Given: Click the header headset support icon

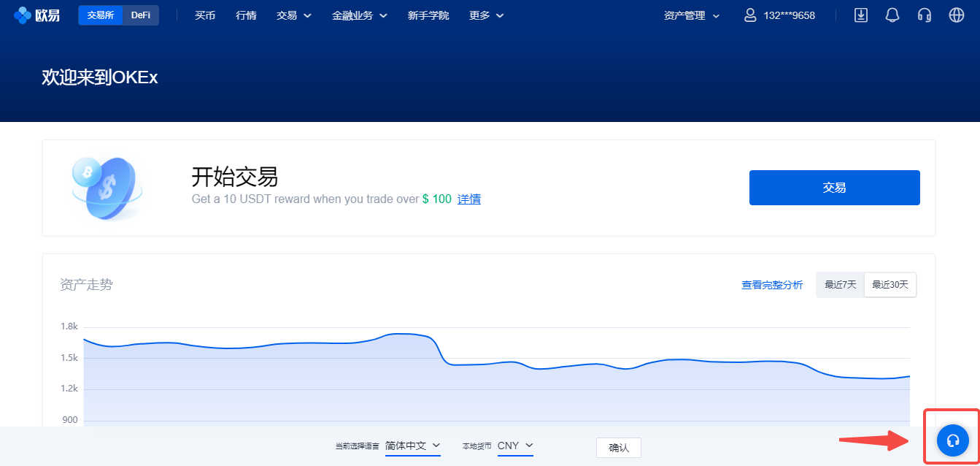Looking at the screenshot, I should 925,15.
